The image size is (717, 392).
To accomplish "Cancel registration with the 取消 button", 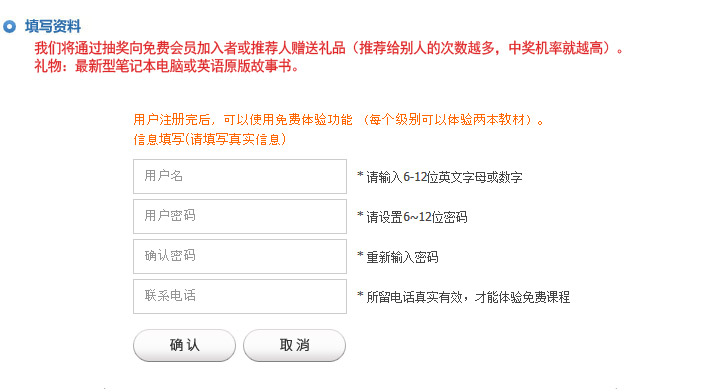I will [x=294, y=345].
